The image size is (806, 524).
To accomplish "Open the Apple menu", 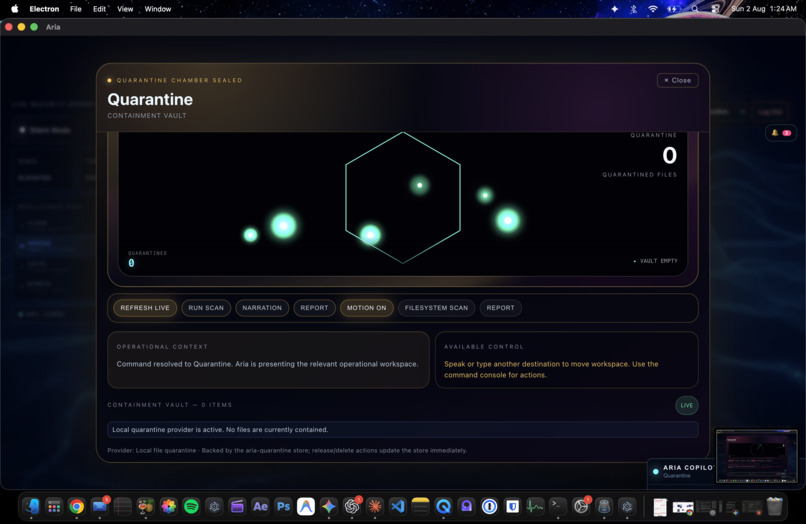I will click(x=14, y=9).
